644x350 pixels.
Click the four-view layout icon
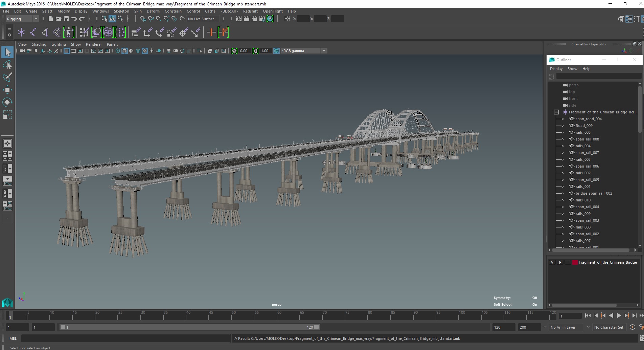(x=7, y=156)
